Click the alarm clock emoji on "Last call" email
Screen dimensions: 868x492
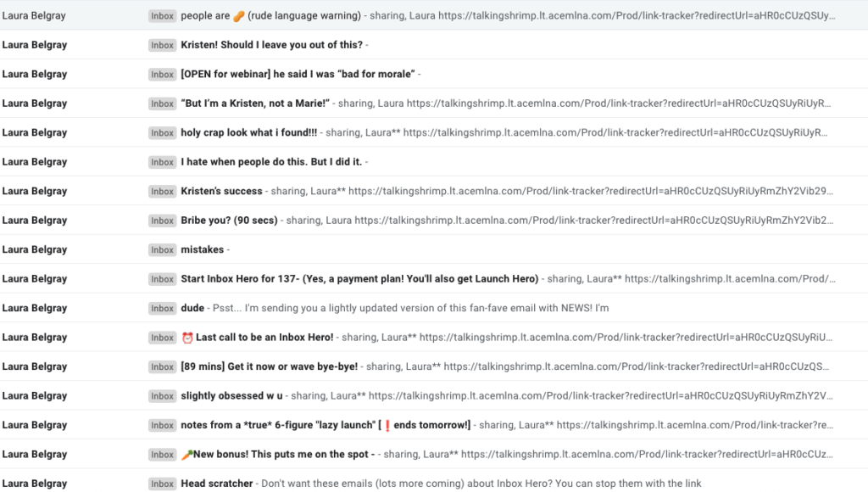tap(187, 338)
